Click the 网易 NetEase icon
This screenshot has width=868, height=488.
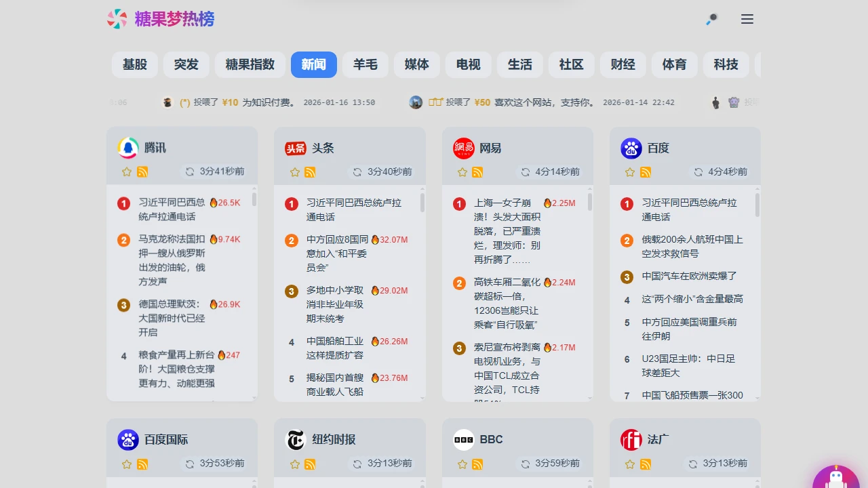[463, 148]
